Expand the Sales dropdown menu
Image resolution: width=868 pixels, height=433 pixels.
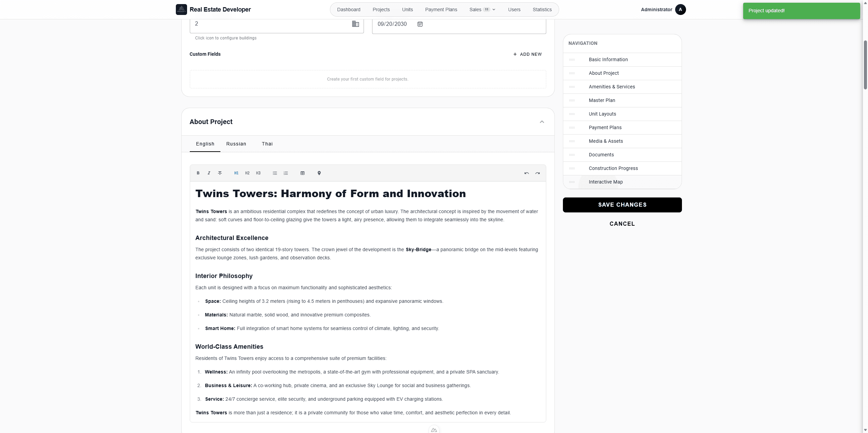482,10
